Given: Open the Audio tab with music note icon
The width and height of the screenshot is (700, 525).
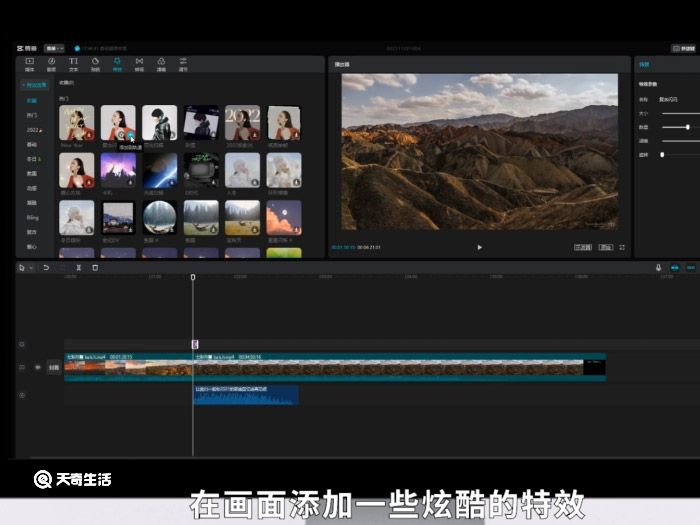Looking at the screenshot, I should pos(51,61).
